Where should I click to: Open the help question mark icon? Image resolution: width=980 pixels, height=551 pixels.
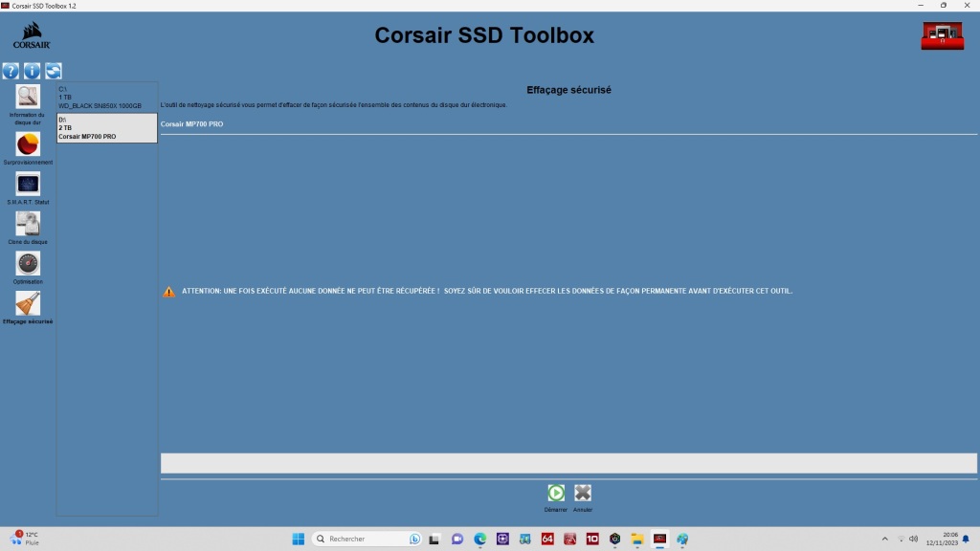[x=10, y=70]
